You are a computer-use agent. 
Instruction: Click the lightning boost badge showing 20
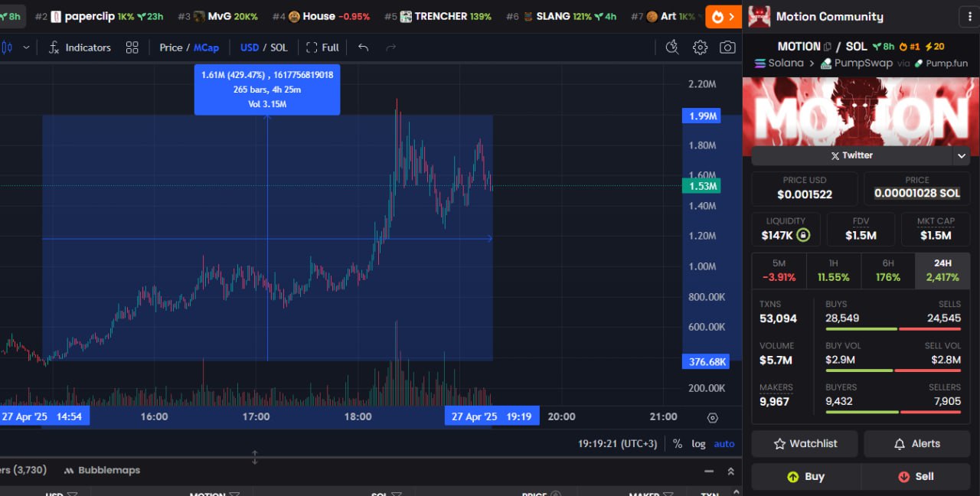(x=934, y=47)
